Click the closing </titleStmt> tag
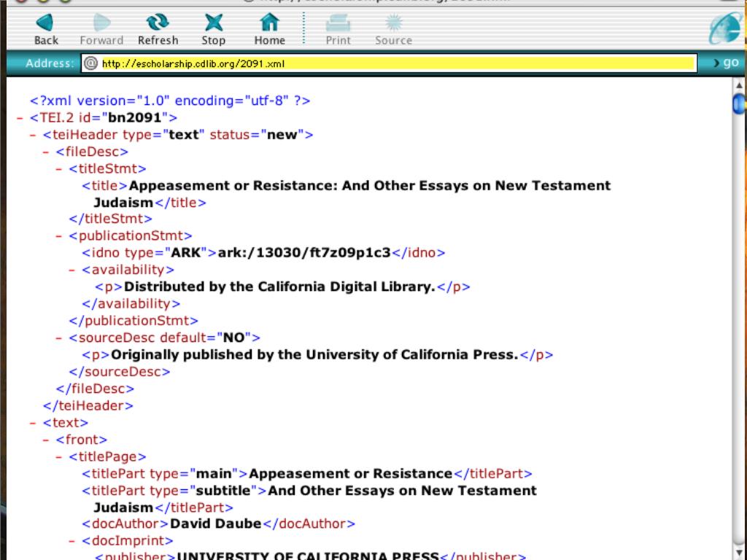The image size is (747, 560). click(111, 219)
